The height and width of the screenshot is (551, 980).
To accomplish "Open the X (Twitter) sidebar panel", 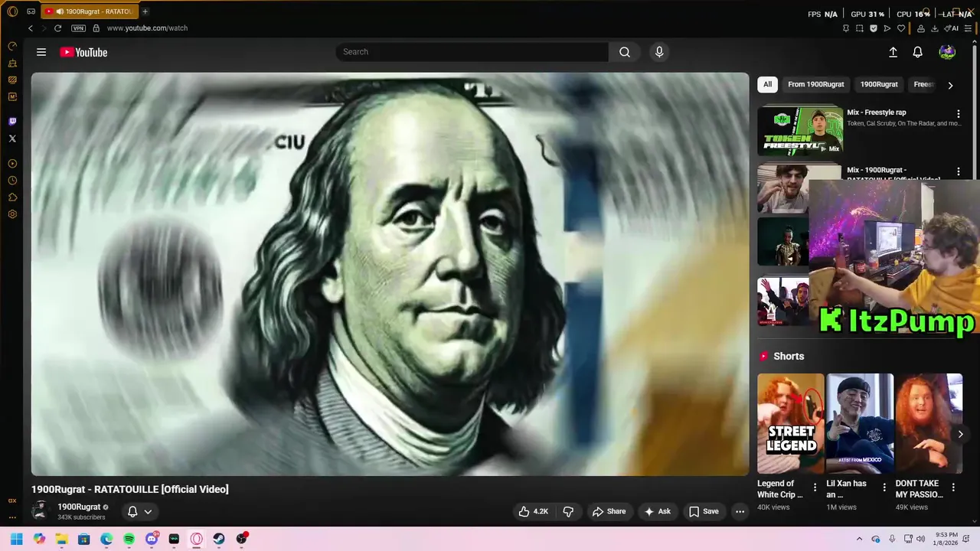I will tap(12, 139).
